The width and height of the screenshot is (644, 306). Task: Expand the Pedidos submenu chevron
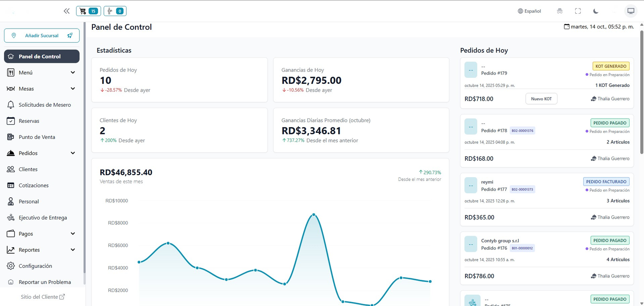coord(73,153)
